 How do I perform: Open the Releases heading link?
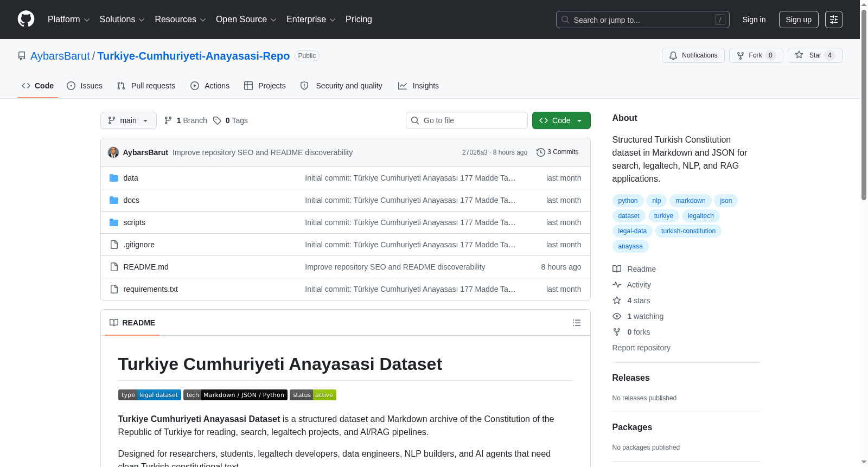coord(631,378)
